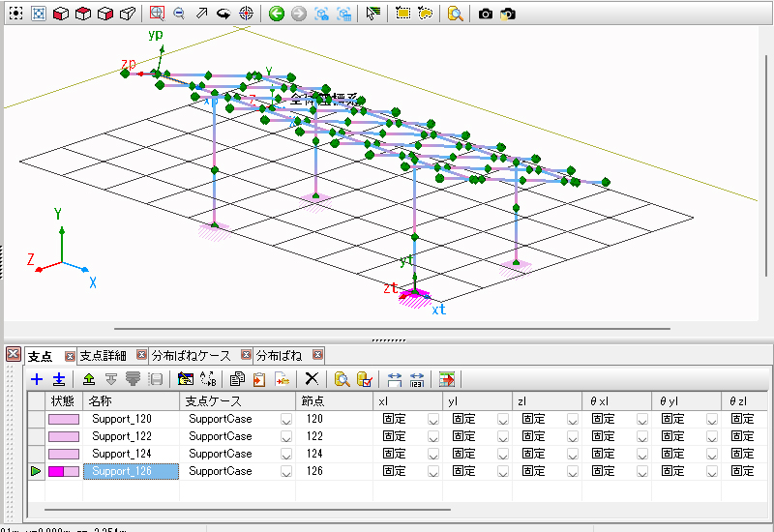The image size is (774, 532).
Task: Open 支点ケース dropdown for Support_120
Action: click(285, 420)
